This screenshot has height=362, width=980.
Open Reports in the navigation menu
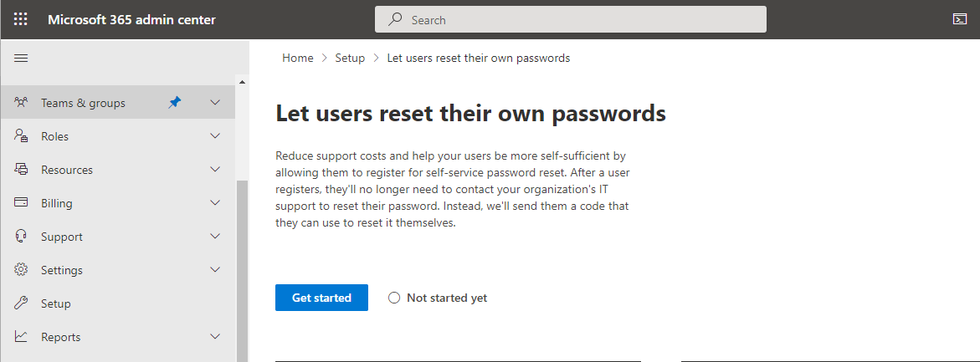click(60, 337)
